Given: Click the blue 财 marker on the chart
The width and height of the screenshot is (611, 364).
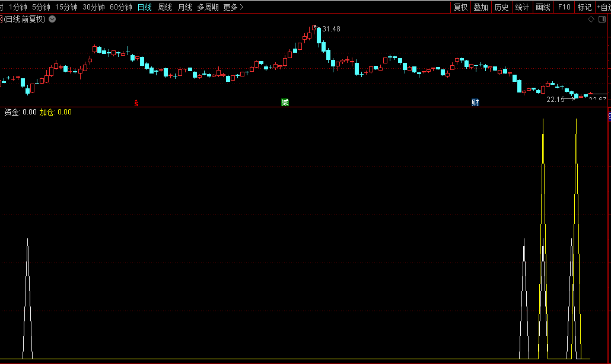Looking at the screenshot, I should pyautogui.click(x=475, y=103).
